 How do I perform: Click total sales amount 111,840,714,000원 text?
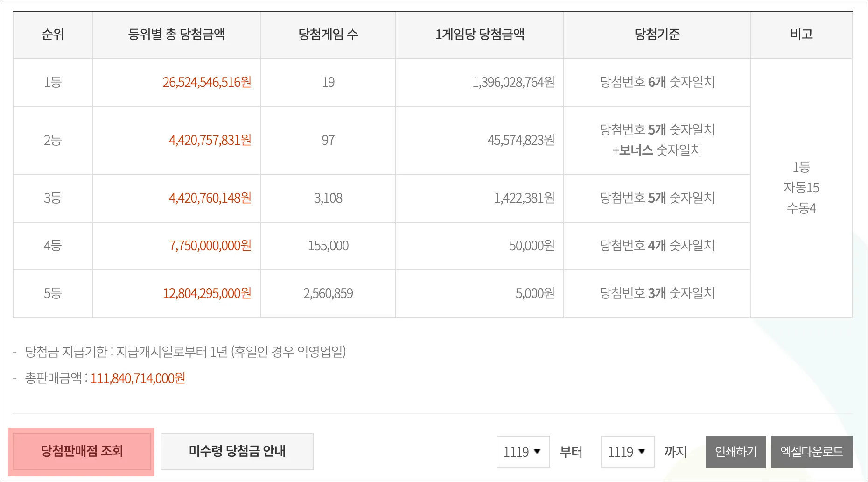point(137,379)
